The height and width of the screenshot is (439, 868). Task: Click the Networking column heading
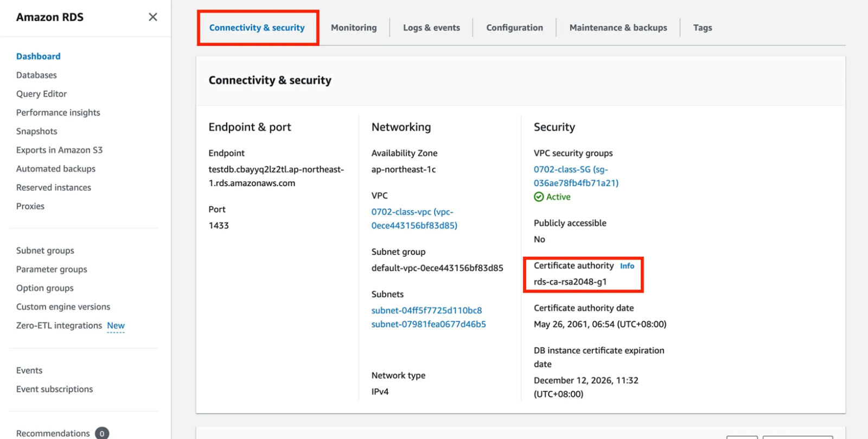pos(401,127)
